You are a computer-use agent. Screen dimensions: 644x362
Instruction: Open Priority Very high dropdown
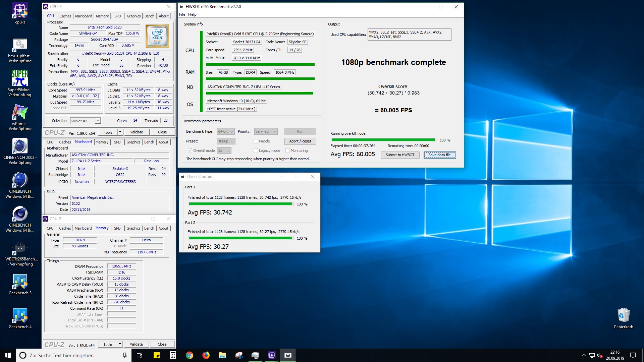[265, 132]
